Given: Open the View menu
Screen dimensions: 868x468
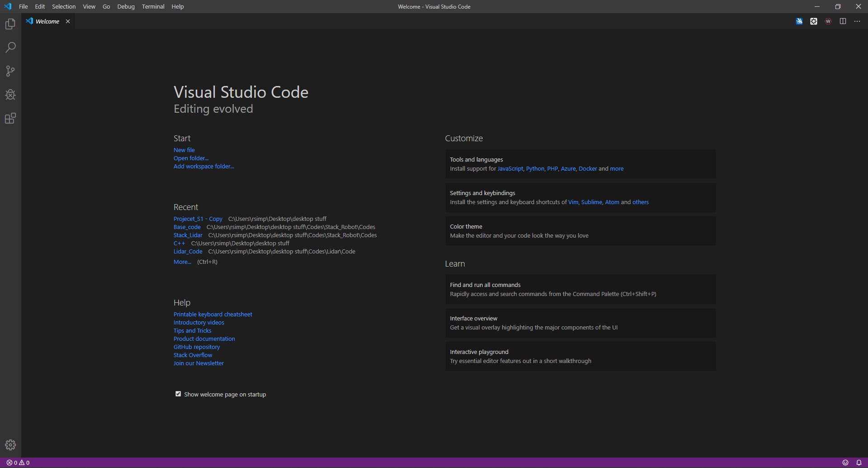Looking at the screenshot, I should point(89,6).
